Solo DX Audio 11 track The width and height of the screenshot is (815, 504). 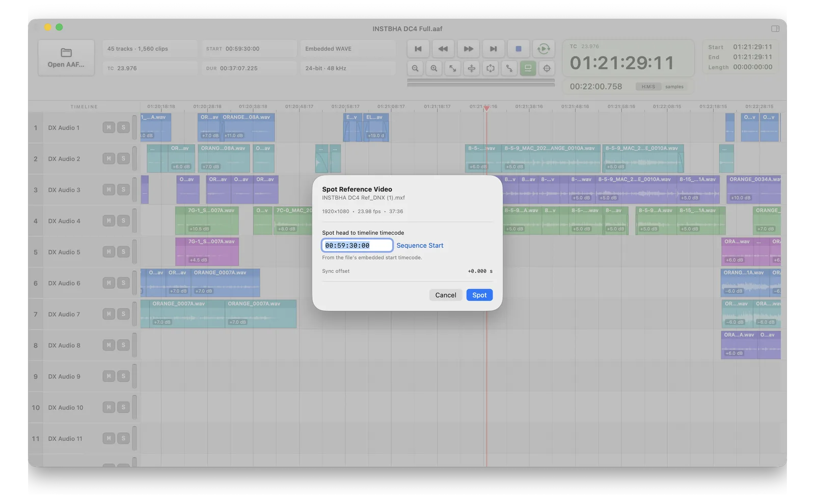pyautogui.click(x=123, y=438)
